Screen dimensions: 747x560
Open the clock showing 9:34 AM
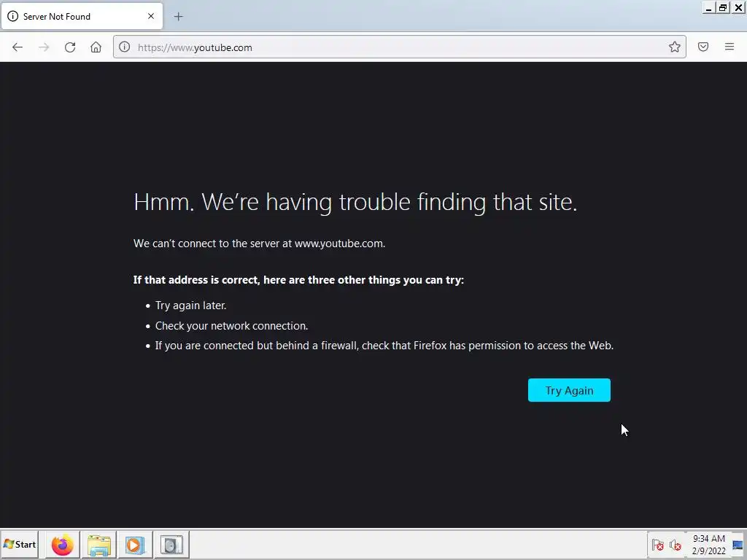click(x=709, y=544)
